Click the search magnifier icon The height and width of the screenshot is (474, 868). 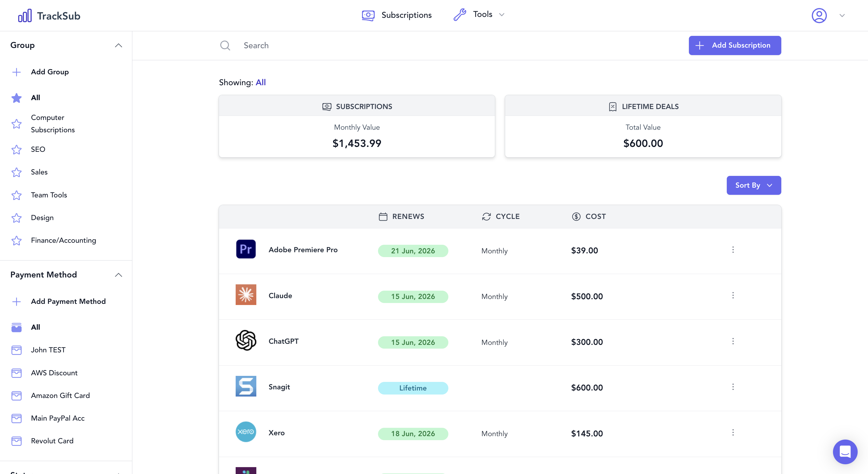(225, 46)
